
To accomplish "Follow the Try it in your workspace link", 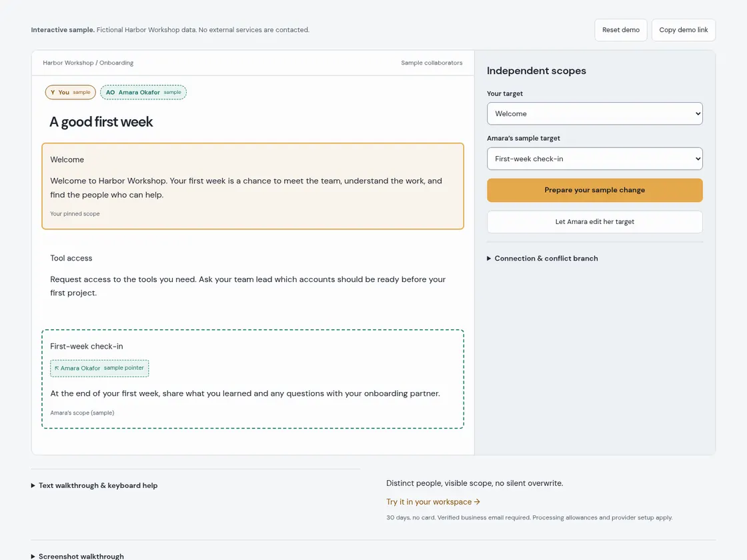I will [x=433, y=502].
